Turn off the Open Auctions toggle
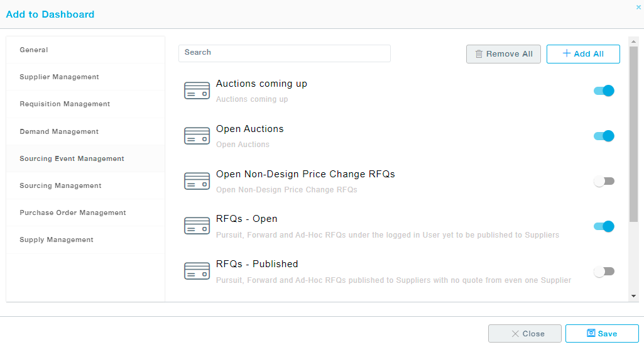 click(604, 136)
